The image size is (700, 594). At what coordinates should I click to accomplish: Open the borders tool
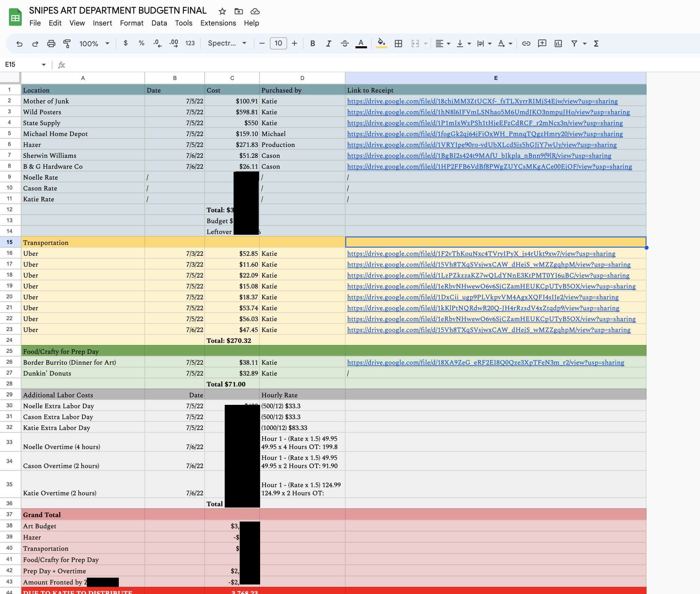(x=398, y=44)
